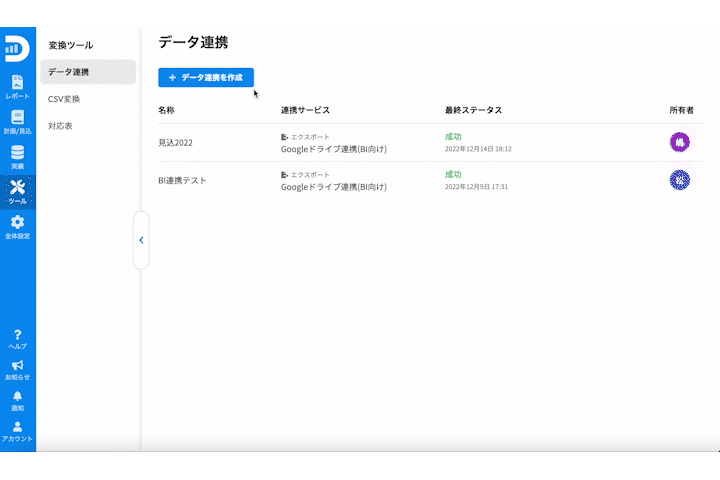Click the timestamp 2022年12月9日 17:31
Image resolution: width=720 pixels, height=480 pixels.
pos(476,186)
